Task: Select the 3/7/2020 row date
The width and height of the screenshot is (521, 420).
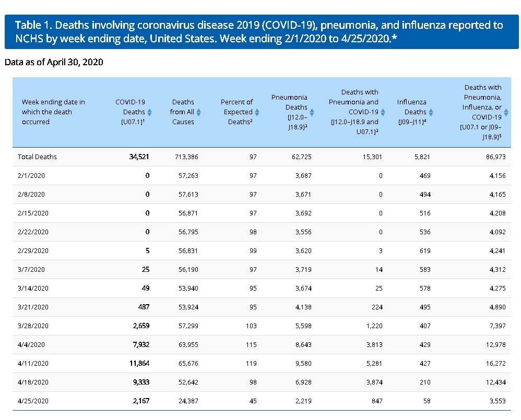Action: [x=31, y=269]
